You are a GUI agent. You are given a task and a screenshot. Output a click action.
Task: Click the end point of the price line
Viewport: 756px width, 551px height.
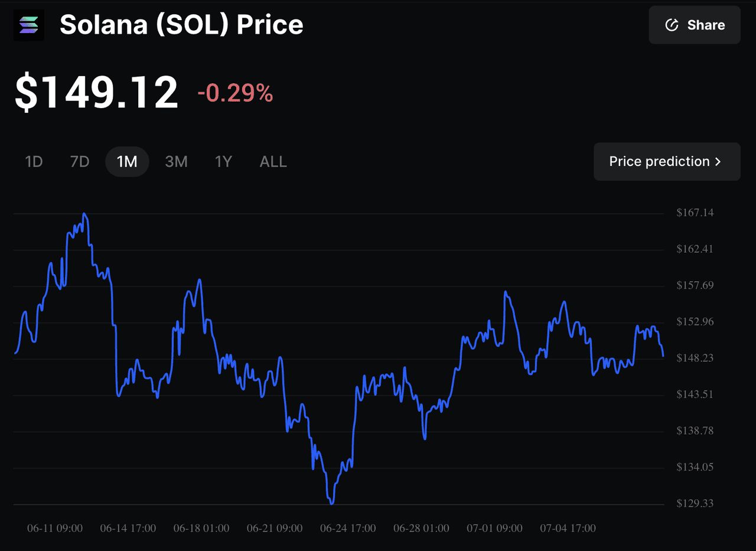click(663, 356)
